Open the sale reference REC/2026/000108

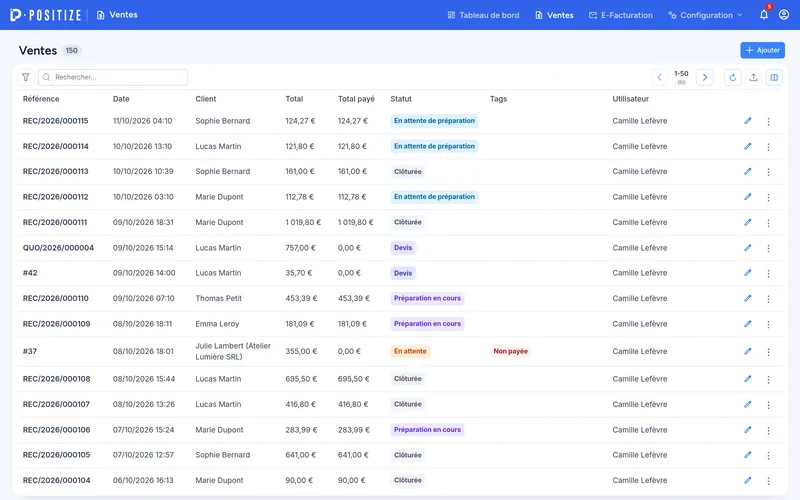click(57, 379)
